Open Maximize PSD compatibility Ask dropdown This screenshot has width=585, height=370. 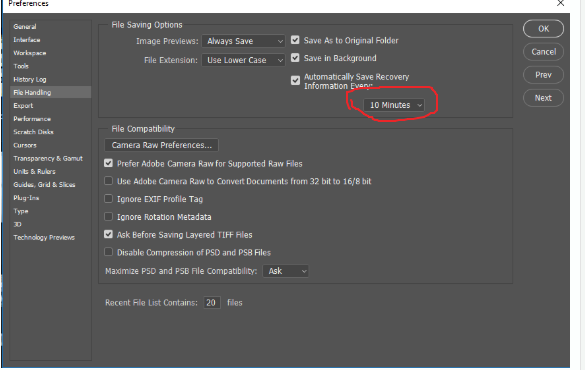[286, 271]
